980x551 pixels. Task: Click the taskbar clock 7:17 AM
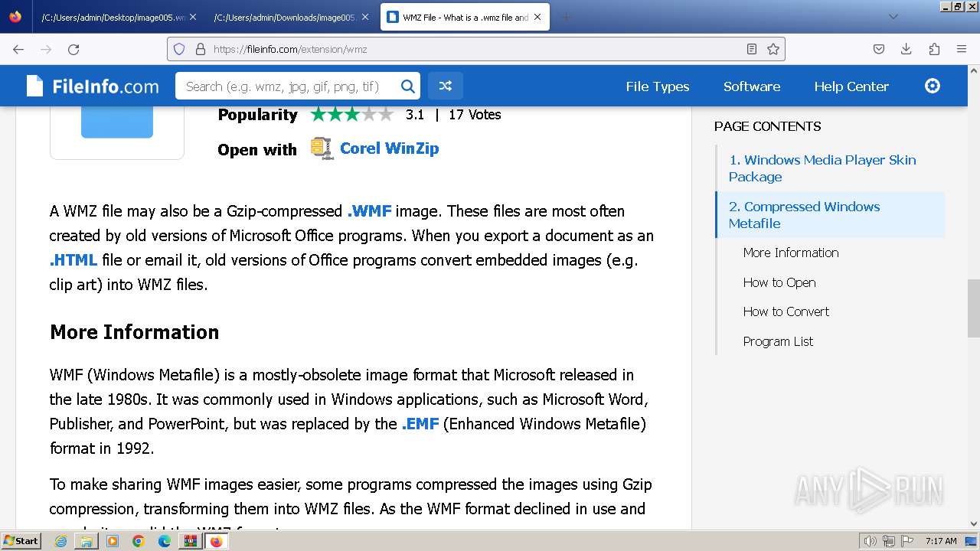(941, 541)
